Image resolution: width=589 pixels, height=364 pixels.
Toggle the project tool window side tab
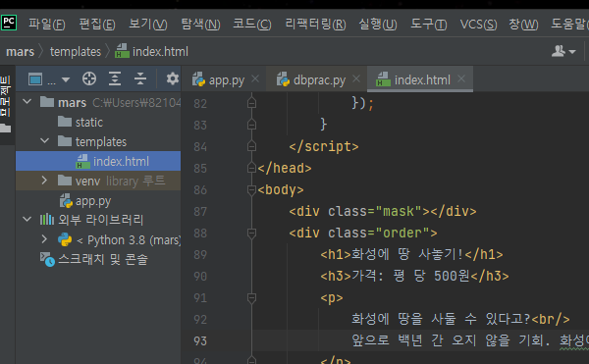click(5, 96)
